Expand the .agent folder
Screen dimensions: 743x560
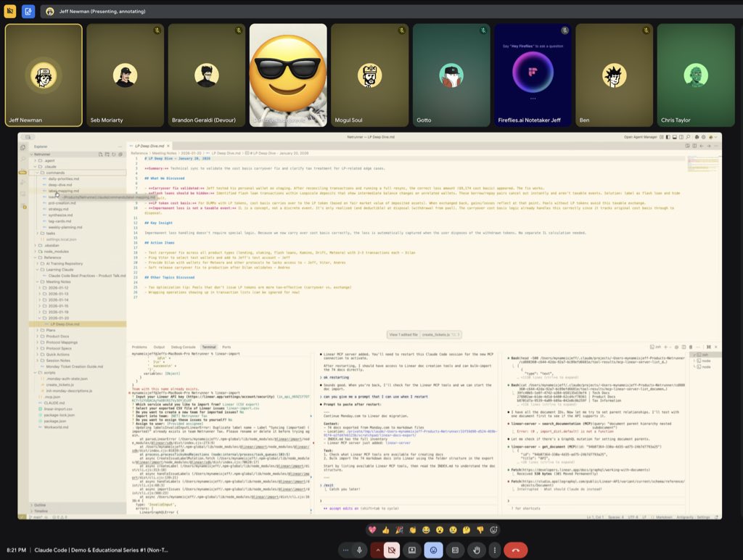click(78, 160)
